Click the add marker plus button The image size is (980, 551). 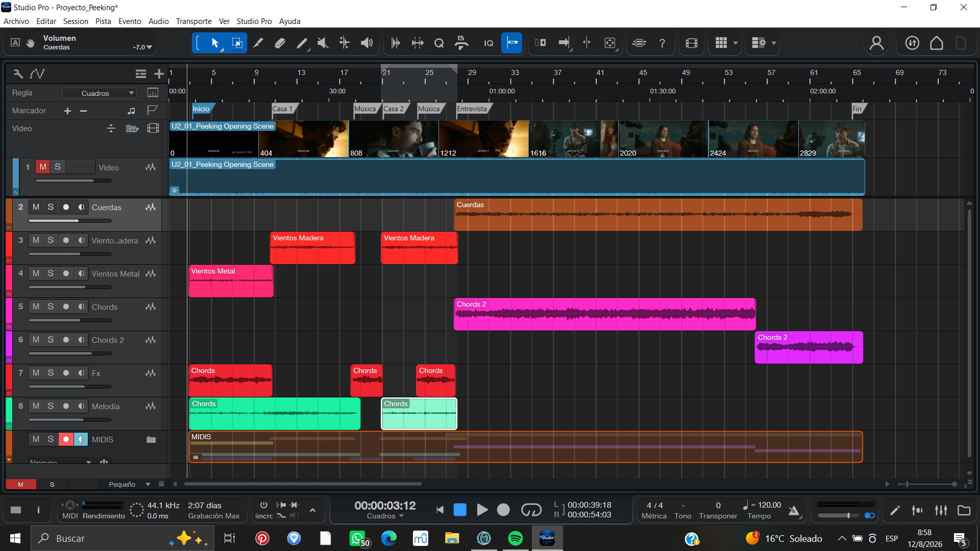[x=67, y=111]
